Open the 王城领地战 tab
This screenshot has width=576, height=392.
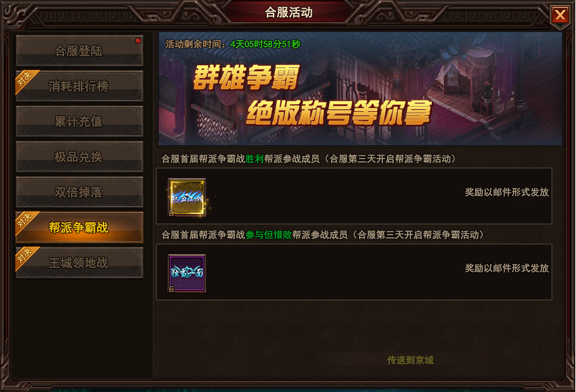click(79, 263)
